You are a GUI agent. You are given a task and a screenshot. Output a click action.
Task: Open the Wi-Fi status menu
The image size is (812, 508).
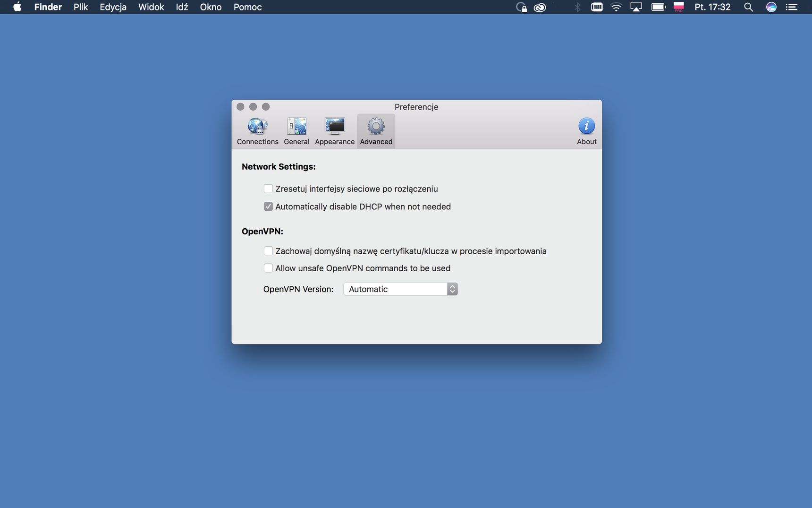(x=616, y=7)
